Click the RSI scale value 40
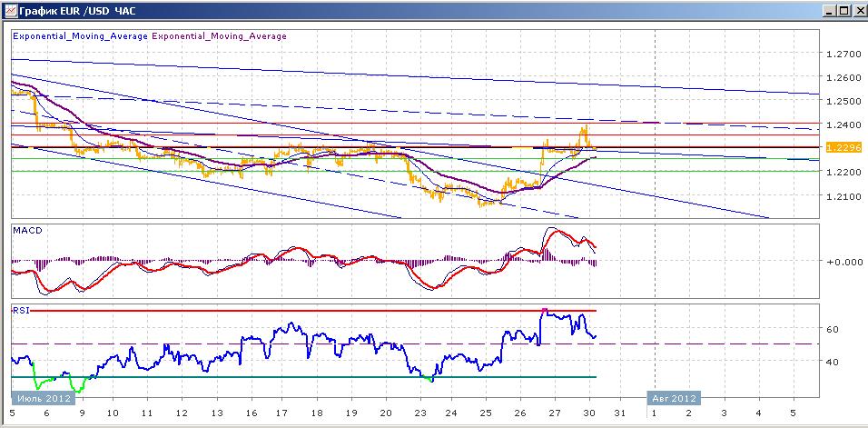 pyautogui.click(x=832, y=362)
